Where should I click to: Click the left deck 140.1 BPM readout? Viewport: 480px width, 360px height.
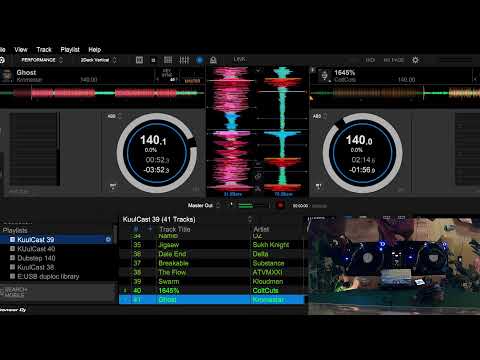tap(153, 140)
